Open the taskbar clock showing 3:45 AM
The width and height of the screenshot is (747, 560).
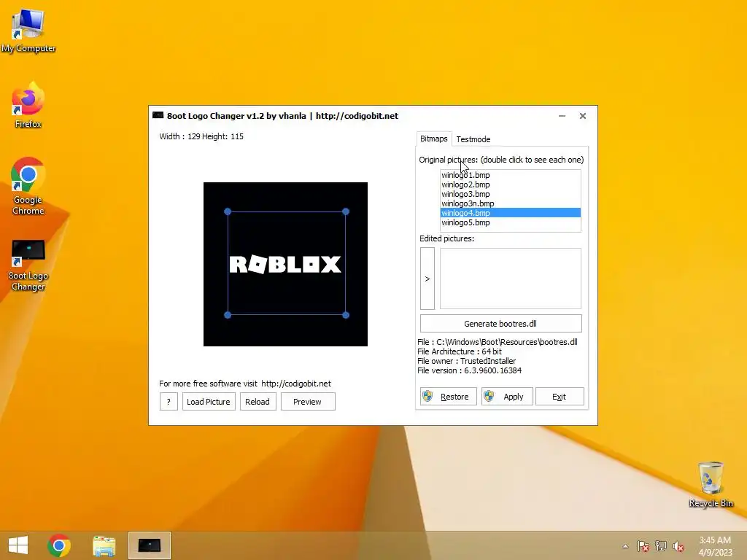715,546
